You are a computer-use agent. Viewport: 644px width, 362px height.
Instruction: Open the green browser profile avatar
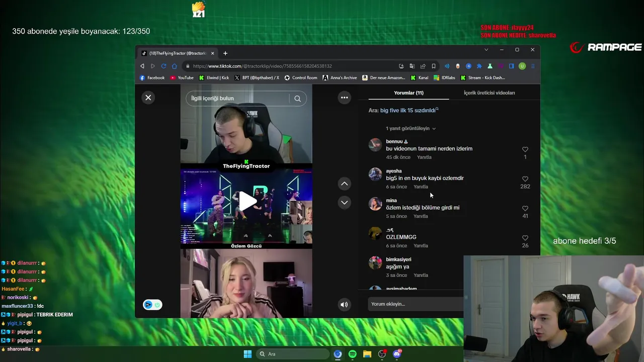tap(522, 66)
